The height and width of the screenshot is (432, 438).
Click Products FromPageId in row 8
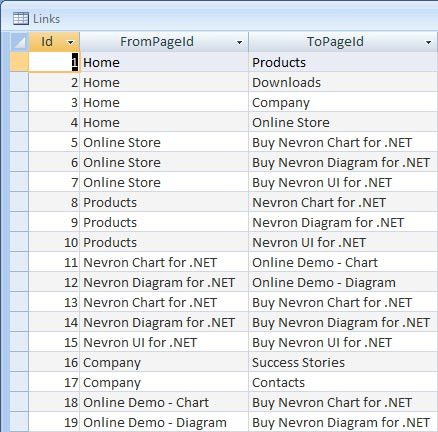click(x=164, y=202)
